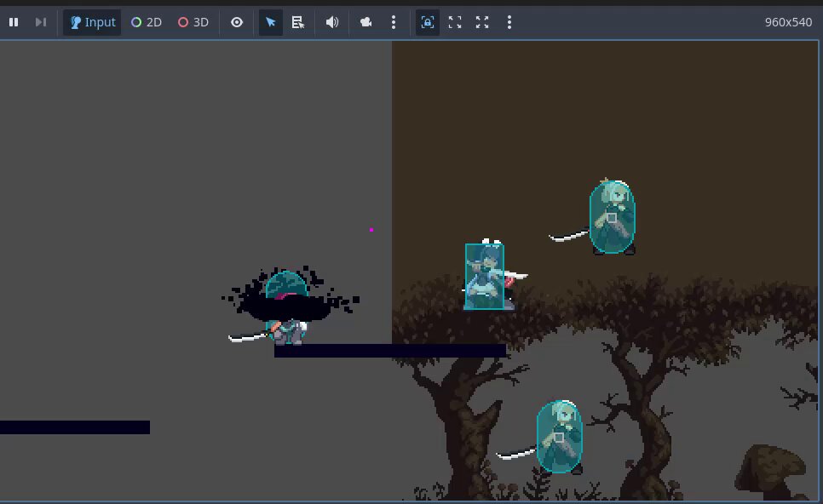Mute game audio with speaker icon

pos(331,22)
